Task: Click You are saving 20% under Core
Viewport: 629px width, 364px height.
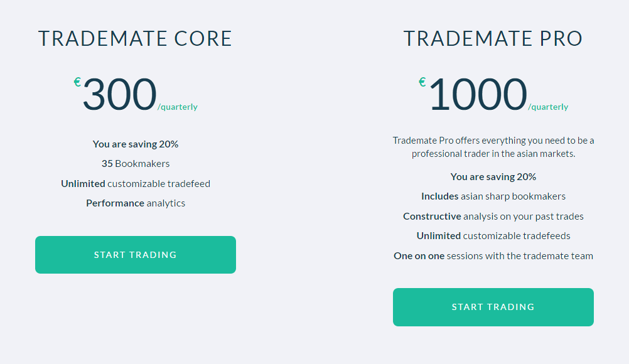Action: point(136,144)
